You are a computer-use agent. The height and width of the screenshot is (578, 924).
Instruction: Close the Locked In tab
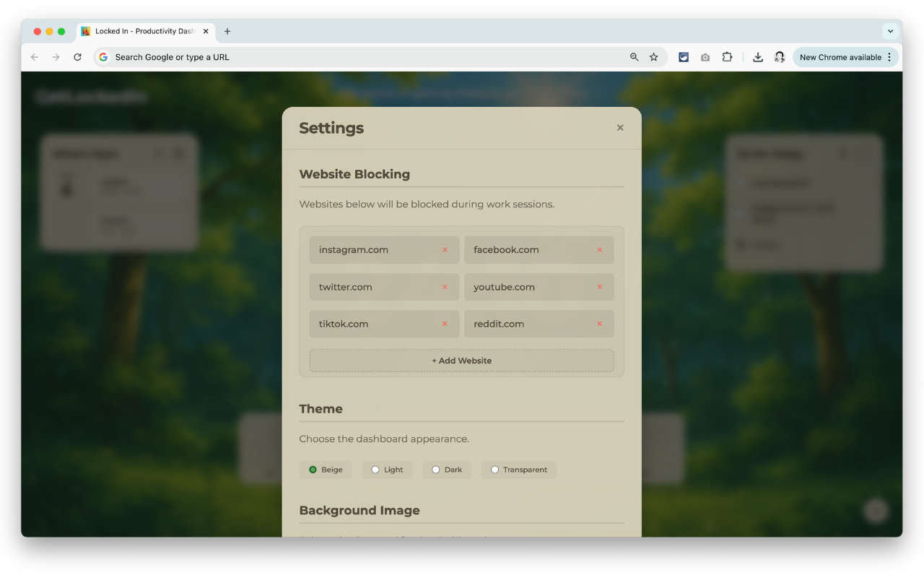[206, 31]
